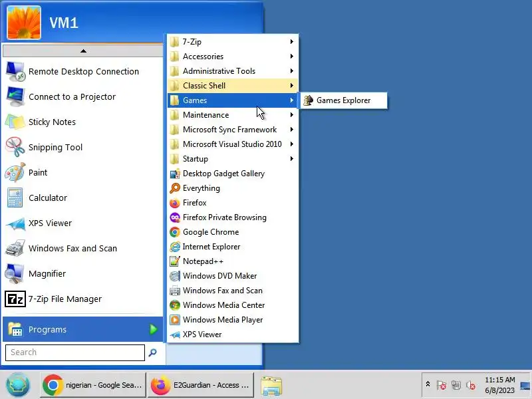Viewport: 532px width, 399px height.
Task: Expand Microsoft Visual Studio 2010 folder
Action: tap(233, 144)
